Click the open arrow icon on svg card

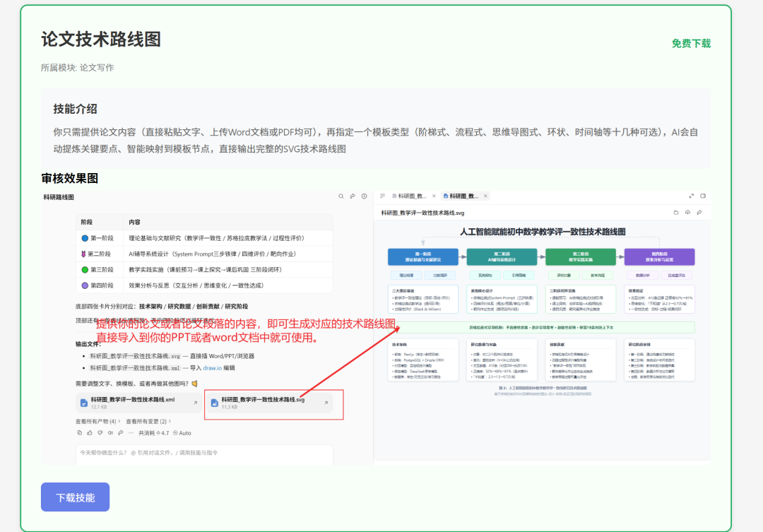pyautogui.click(x=326, y=403)
